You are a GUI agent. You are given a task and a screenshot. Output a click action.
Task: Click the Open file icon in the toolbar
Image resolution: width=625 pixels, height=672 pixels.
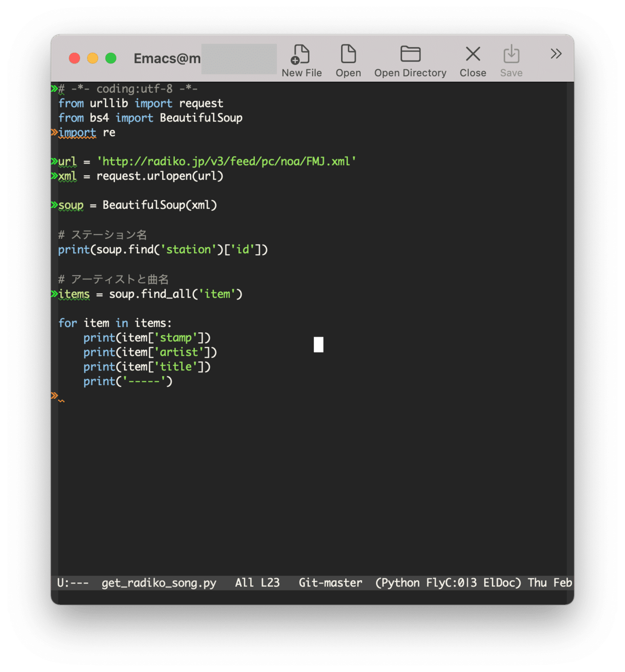(x=348, y=55)
